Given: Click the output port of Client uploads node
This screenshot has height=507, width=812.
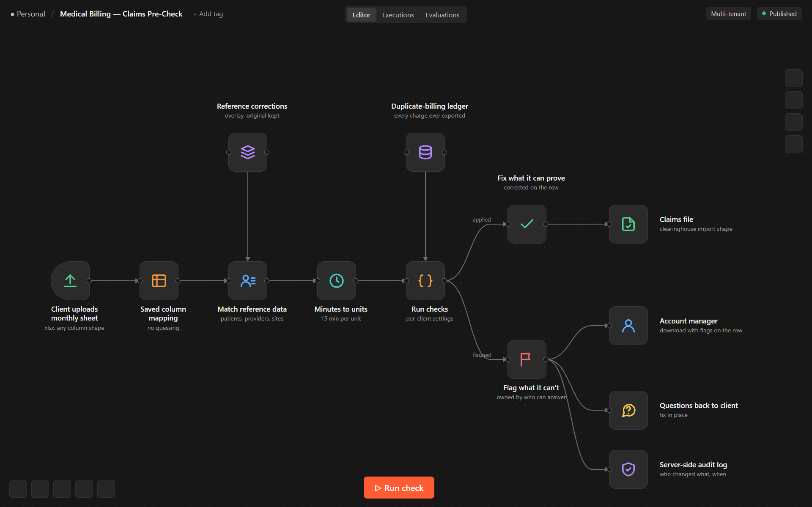Looking at the screenshot, I should [89, 281].
